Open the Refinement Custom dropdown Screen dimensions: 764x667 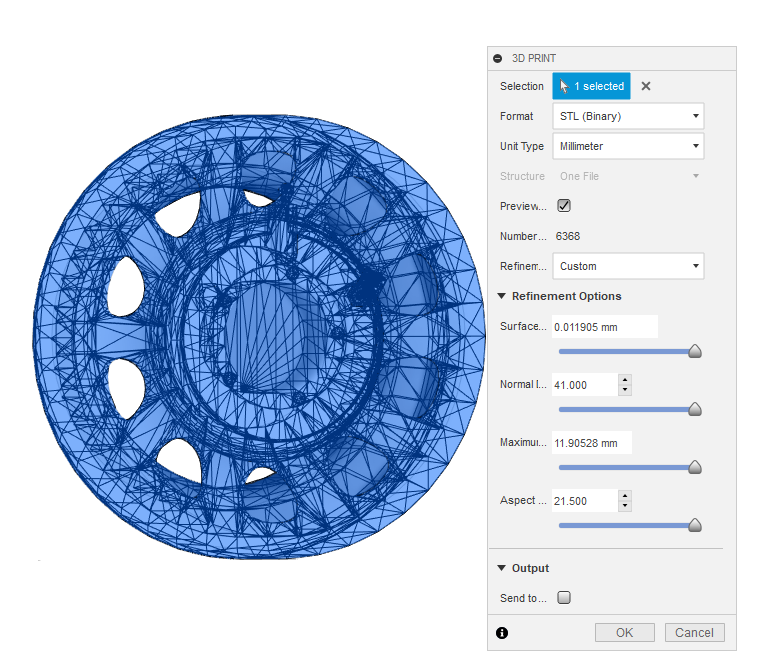click(x=628, y=266)
